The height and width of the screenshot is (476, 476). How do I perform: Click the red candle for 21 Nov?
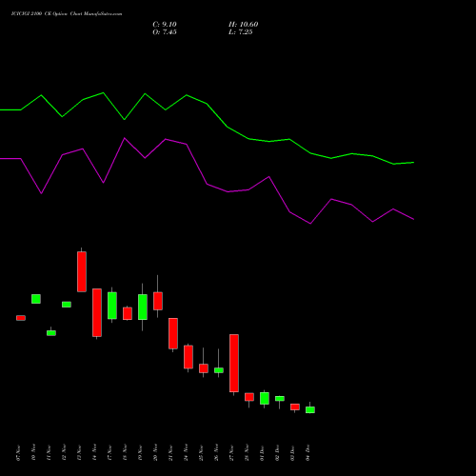pos(173,333)
